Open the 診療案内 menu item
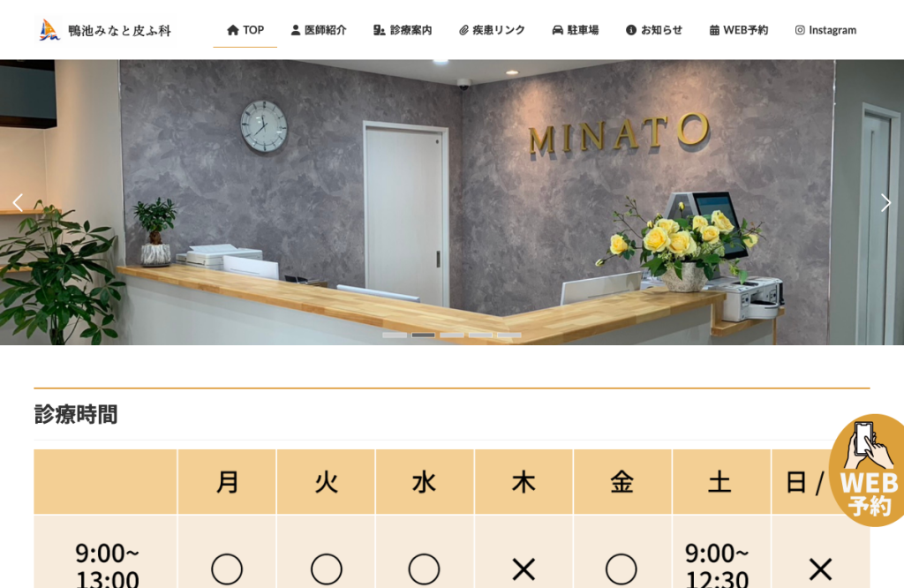The image size is (904, 588). pyautogui.click(x=403, y=30)
